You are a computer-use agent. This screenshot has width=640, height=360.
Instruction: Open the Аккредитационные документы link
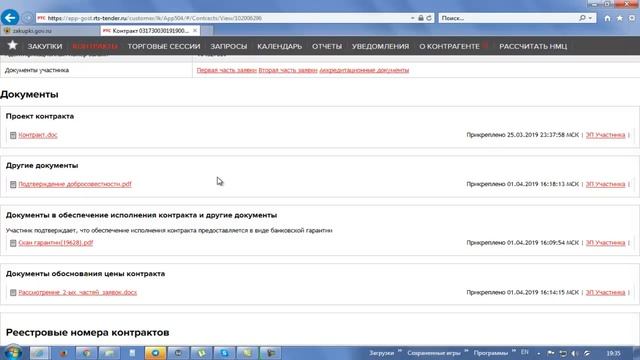(x=364, y=70)
